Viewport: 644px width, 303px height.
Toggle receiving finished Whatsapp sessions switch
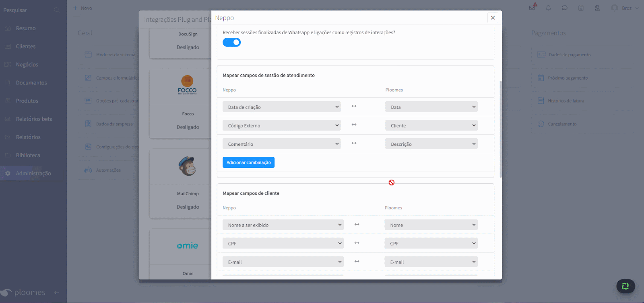coord(231,42)
